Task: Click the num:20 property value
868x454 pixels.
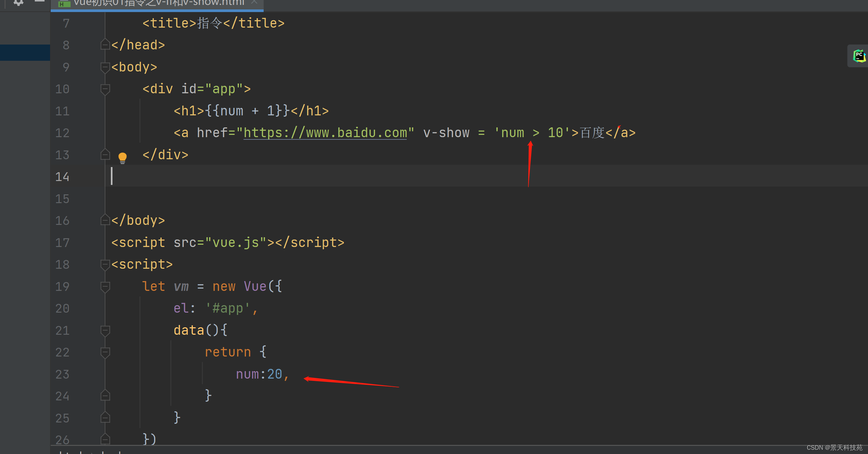Action: tap(259, 374)
